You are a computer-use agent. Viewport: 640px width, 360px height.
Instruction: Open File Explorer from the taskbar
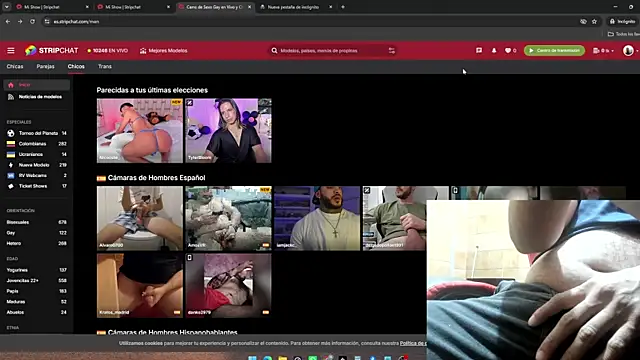(282, 358)
